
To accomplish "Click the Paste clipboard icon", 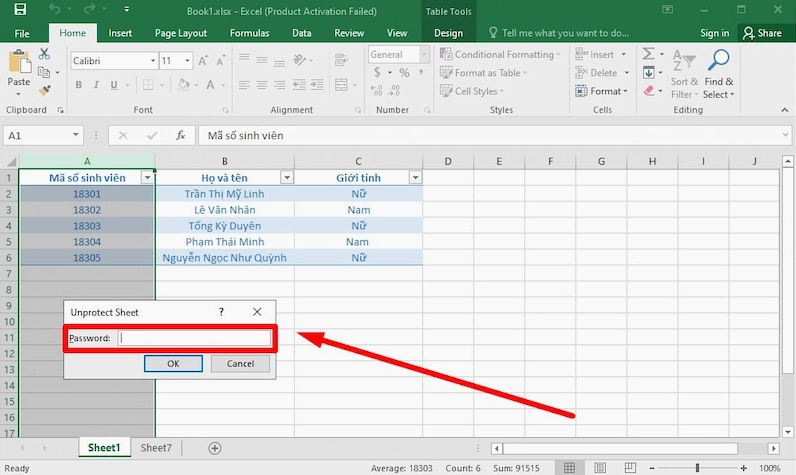I will (19, 62).
